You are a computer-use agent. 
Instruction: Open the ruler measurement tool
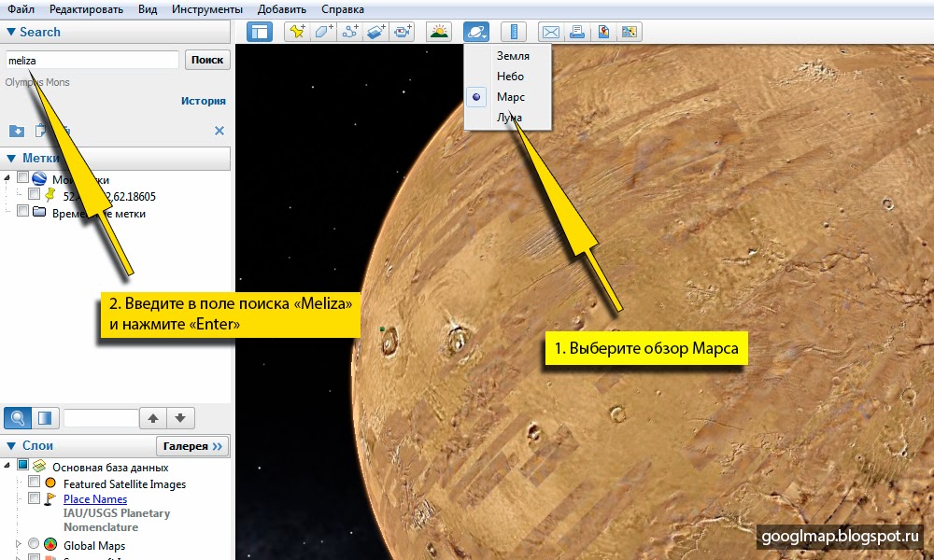(x=514, y=32)
